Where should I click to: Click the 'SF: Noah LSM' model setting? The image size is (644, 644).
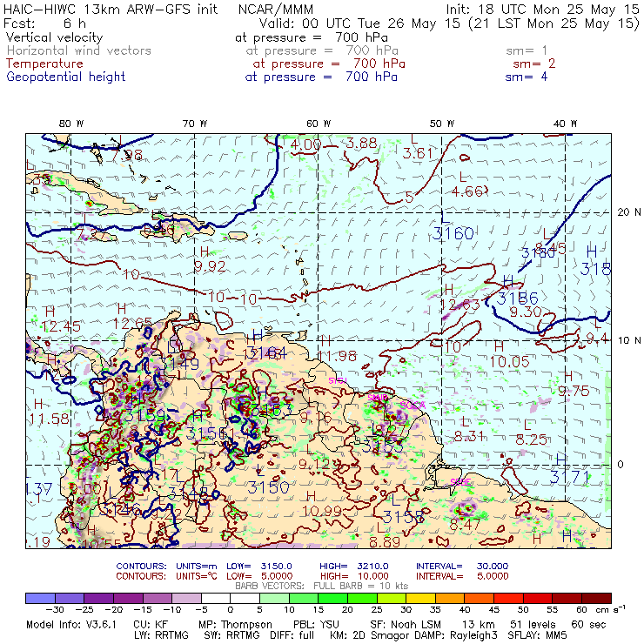click(406, 625)
